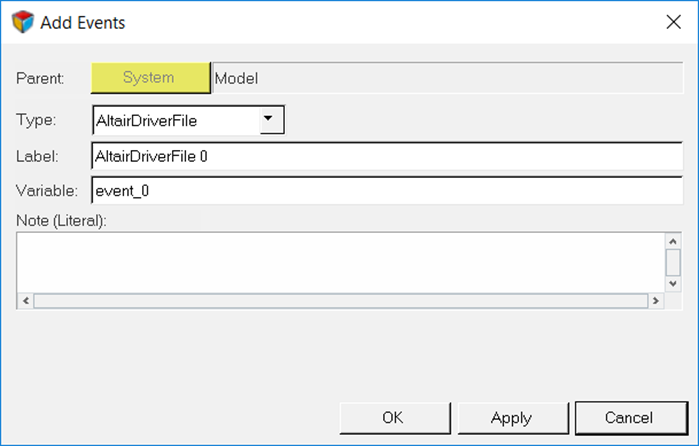699x446 pixels.
Task: Click the Model parent text field
Action: click(448, 78)
